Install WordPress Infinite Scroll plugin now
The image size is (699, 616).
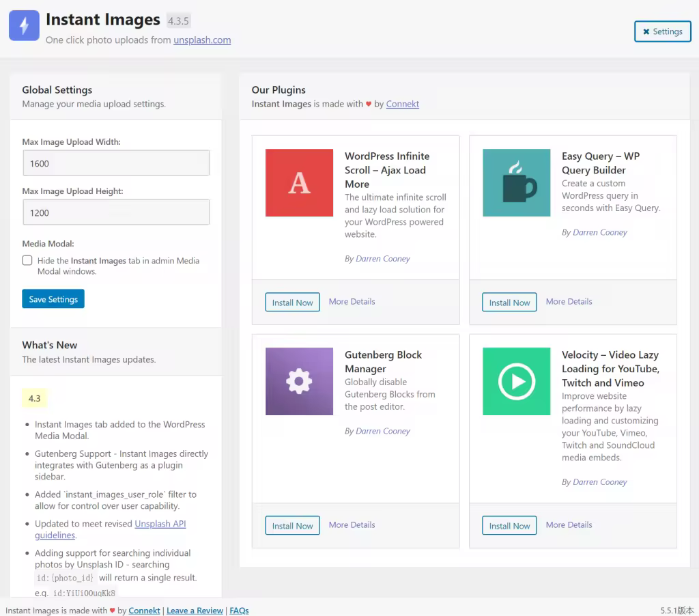point(292,302)
